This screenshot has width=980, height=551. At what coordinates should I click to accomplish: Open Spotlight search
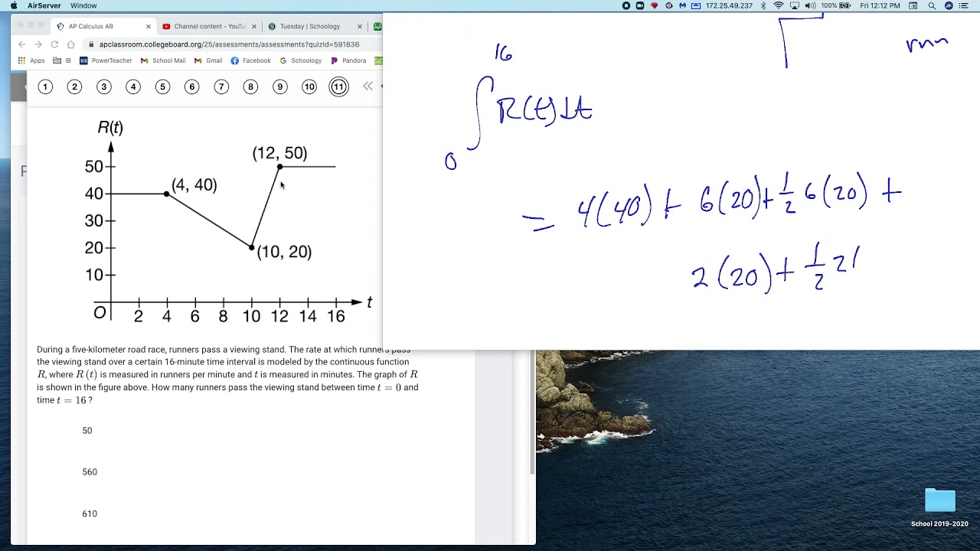pyautogui.click(x=932, y=5)
